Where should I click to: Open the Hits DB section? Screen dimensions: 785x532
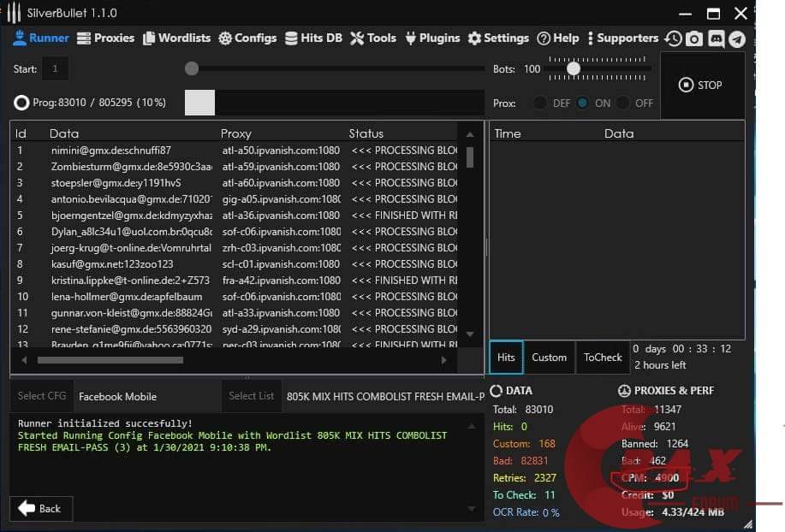(313, 38)
